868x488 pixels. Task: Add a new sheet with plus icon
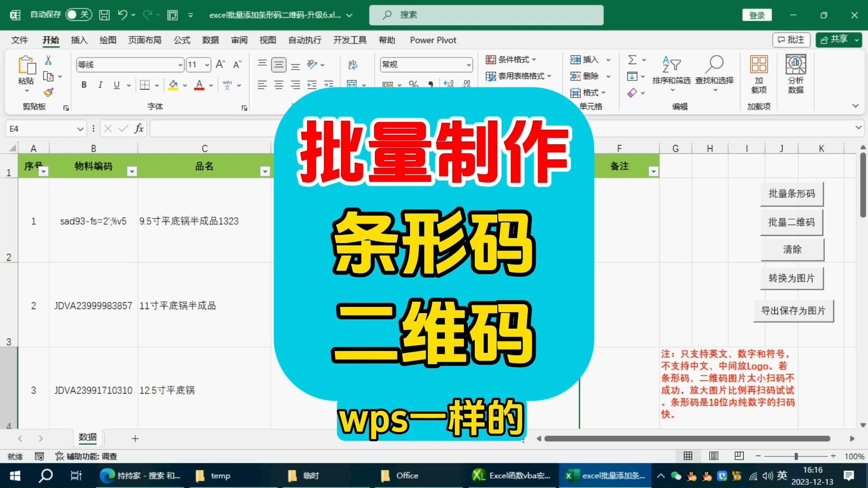(x=135, y=439)
